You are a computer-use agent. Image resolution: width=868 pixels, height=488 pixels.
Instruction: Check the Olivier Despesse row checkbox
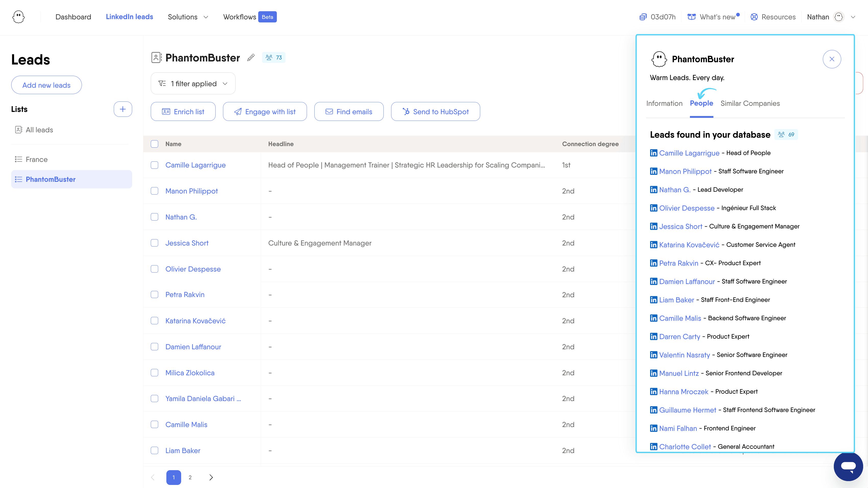(x=154, y=269)
